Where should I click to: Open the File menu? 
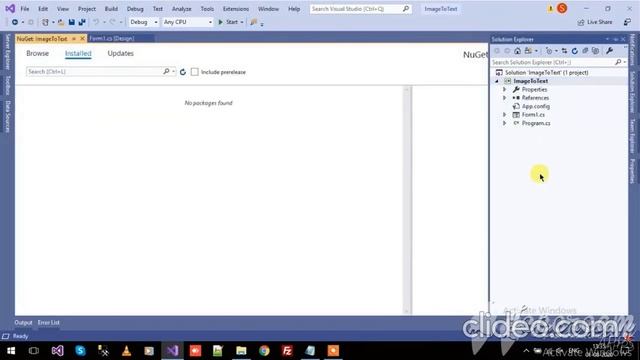(25, 9)
